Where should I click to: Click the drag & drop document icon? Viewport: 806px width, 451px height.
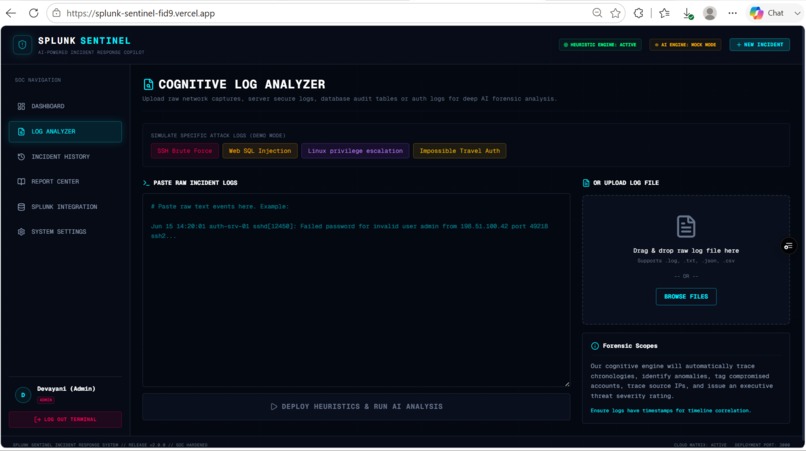coord(686,226)
